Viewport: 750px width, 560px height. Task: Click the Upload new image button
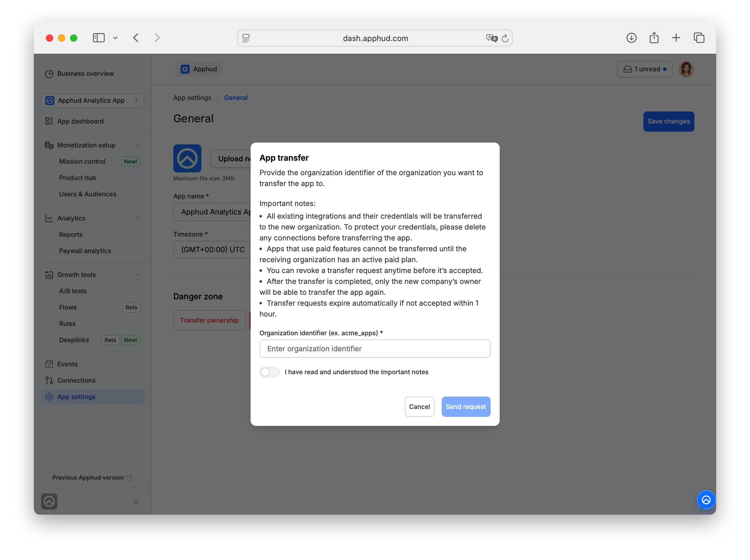[x=231, y=158]
